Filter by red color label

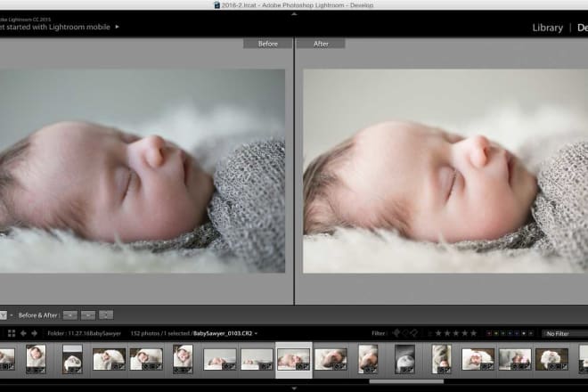click(489, 333)
